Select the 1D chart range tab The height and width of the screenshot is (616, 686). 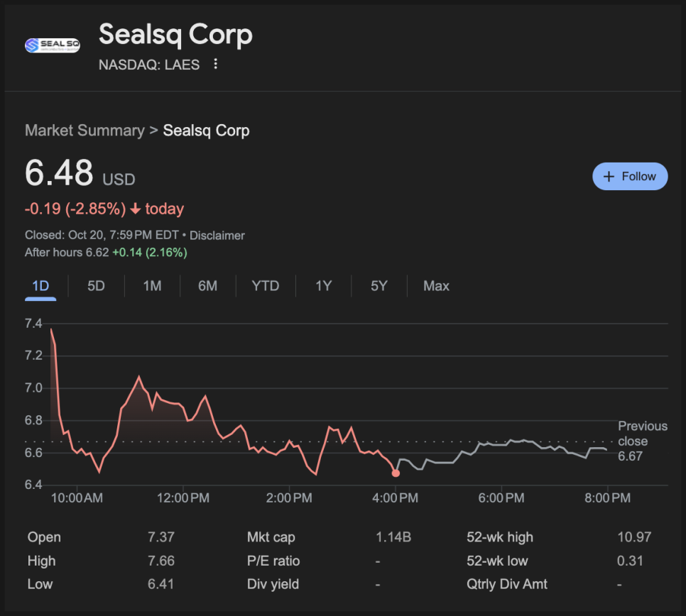40,286
